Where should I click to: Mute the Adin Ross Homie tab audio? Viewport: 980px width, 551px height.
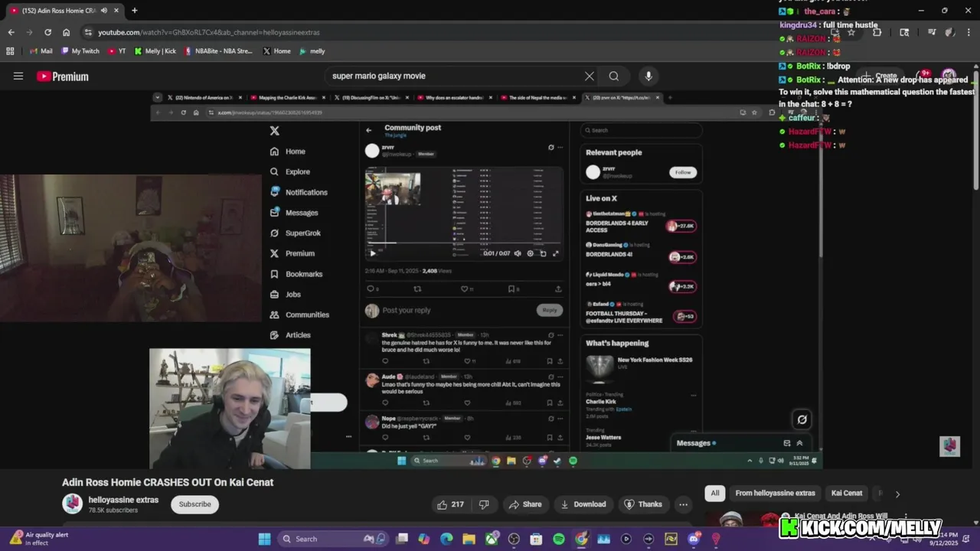pos(104,11)
